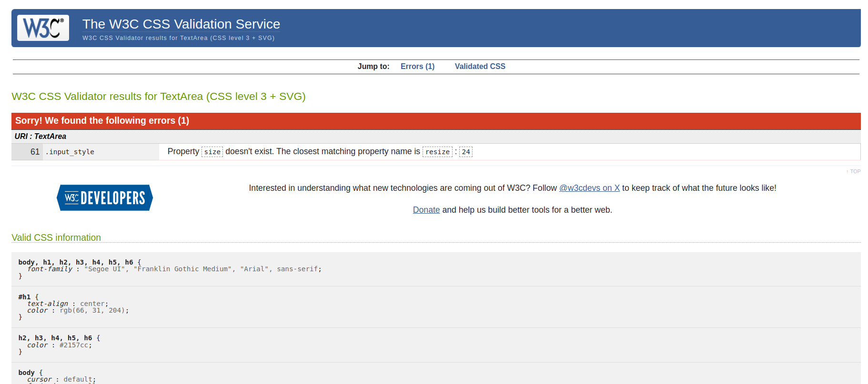Follow the @w3cdevs on X link

point(589,188)
